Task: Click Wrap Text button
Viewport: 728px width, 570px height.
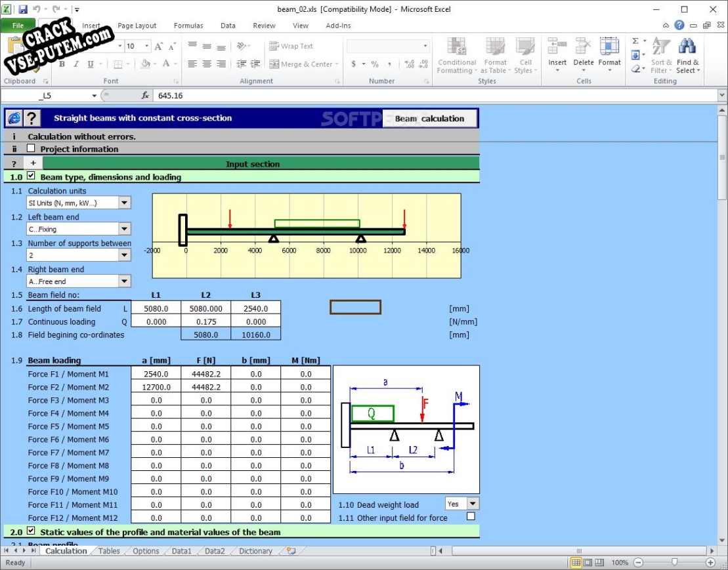Action: pos(291,46)
